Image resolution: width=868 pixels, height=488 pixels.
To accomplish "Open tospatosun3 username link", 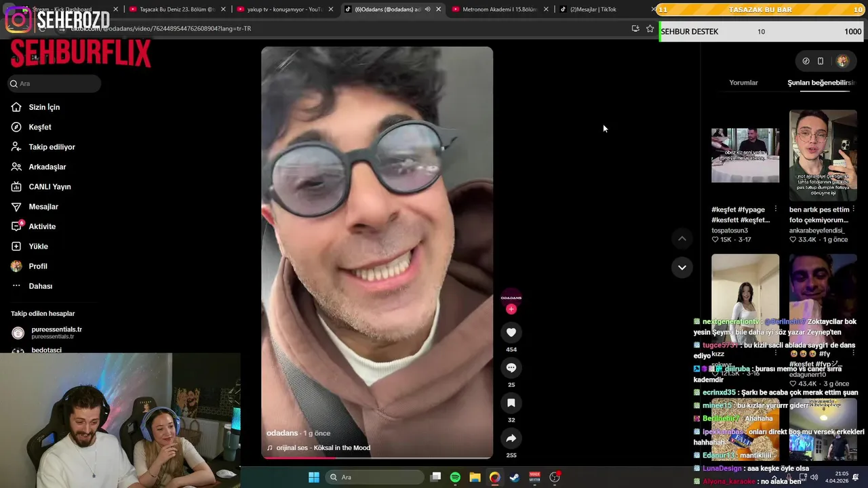I will [x=731, y=230].
